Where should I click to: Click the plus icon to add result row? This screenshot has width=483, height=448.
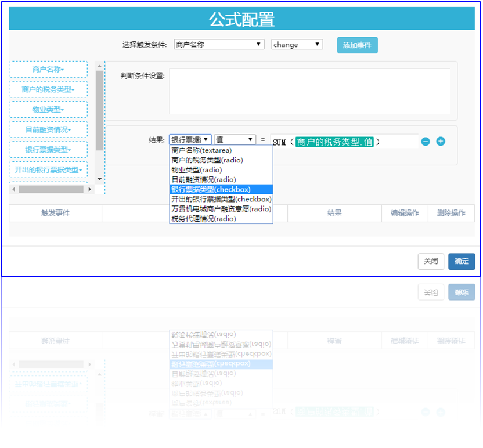tap(441, 141)
